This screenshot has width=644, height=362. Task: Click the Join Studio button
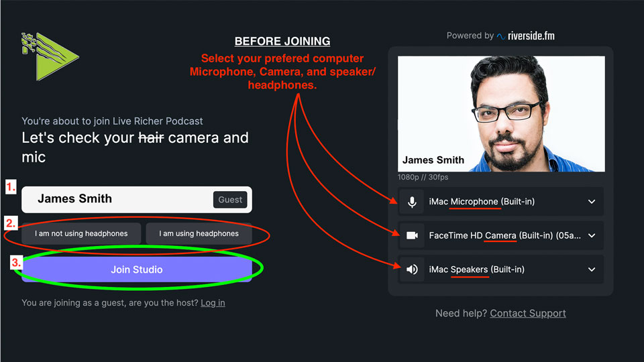click(x=137, y=269)
